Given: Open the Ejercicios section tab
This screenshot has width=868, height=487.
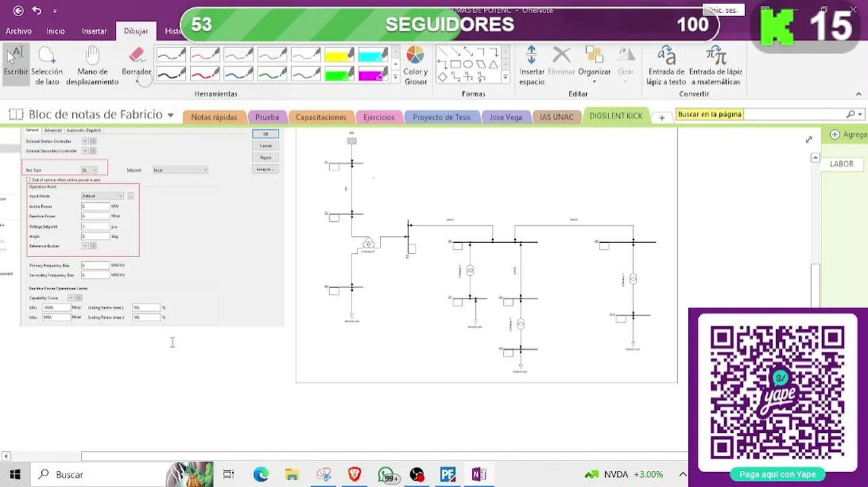Looking at the screenshot, I should (379, 117).
